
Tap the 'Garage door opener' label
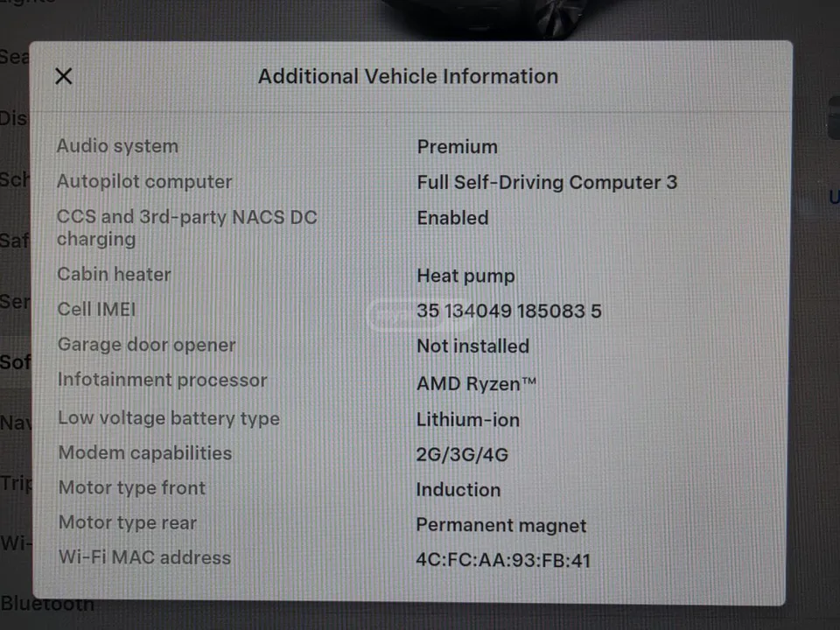click(x=147, y=345)
